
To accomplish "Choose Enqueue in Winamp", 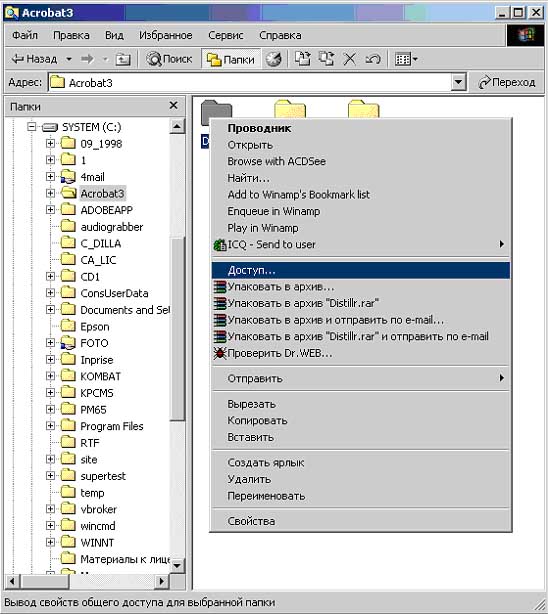I will 360,211.
